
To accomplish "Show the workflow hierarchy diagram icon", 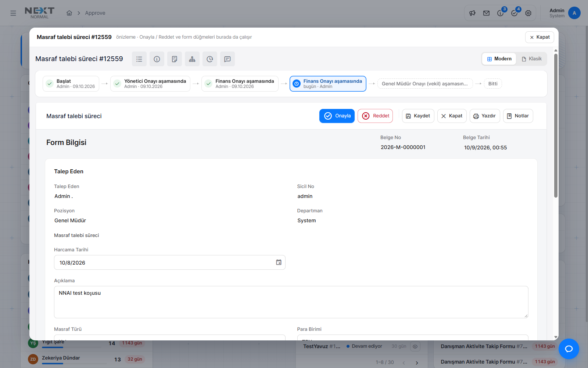I will 192,59.
